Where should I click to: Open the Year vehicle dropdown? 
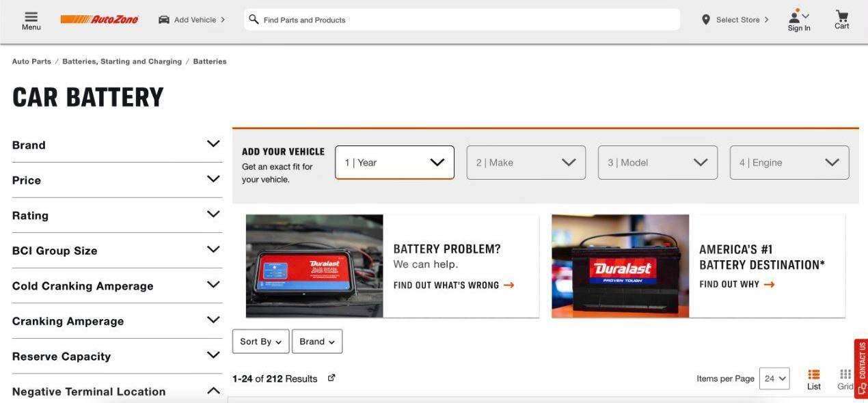pos(394,163)
